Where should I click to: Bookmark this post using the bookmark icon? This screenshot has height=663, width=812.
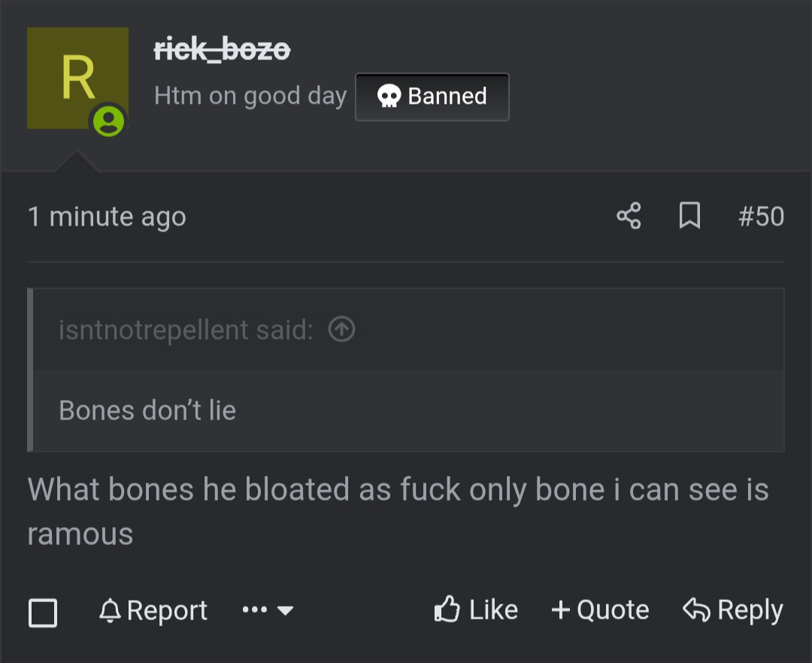tap(689, 216)
